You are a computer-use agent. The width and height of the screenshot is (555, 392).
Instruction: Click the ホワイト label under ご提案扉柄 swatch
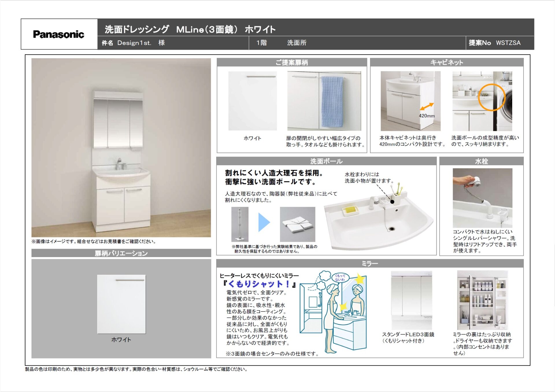pyautogui.click(x=253, y=138)
